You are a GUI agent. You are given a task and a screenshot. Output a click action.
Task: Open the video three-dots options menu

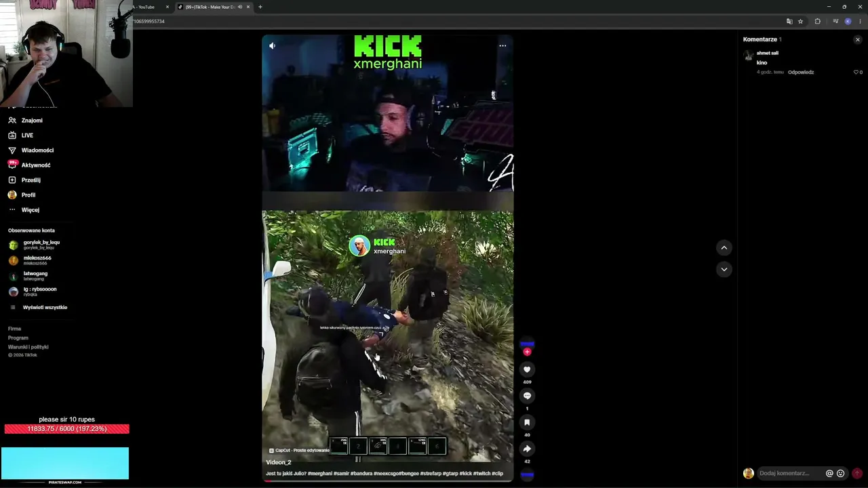coord(502,46)
